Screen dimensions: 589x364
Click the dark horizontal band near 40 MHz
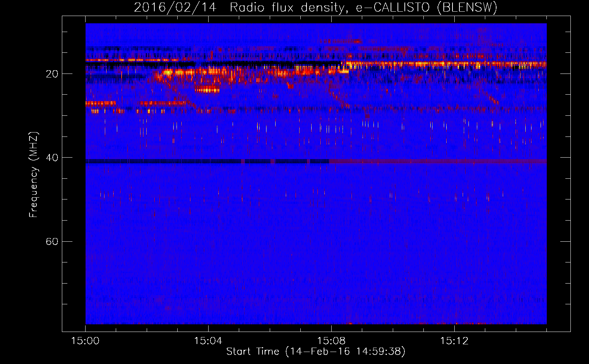pyautogui.click(x=207, y=161)
